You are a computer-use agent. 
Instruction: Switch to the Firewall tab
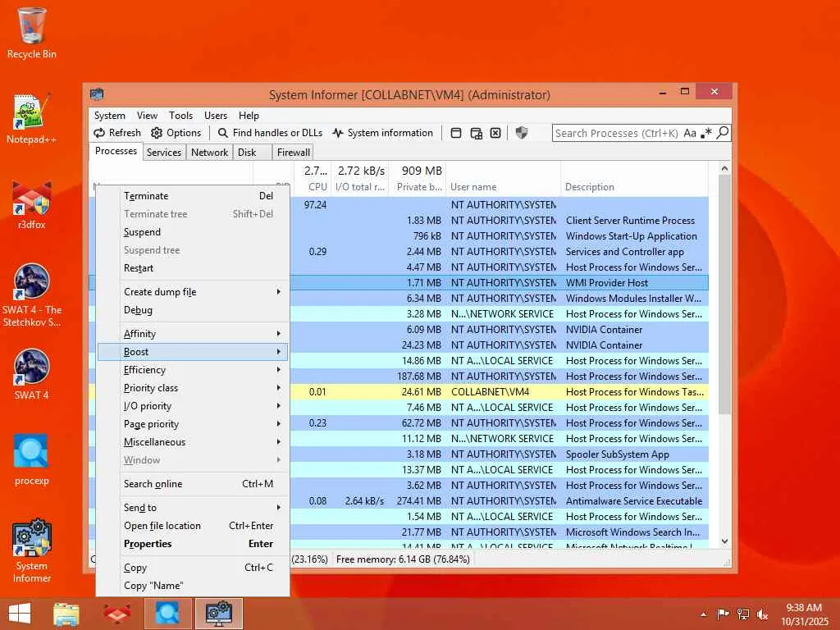pyautogui.click(x=293, y=152)
